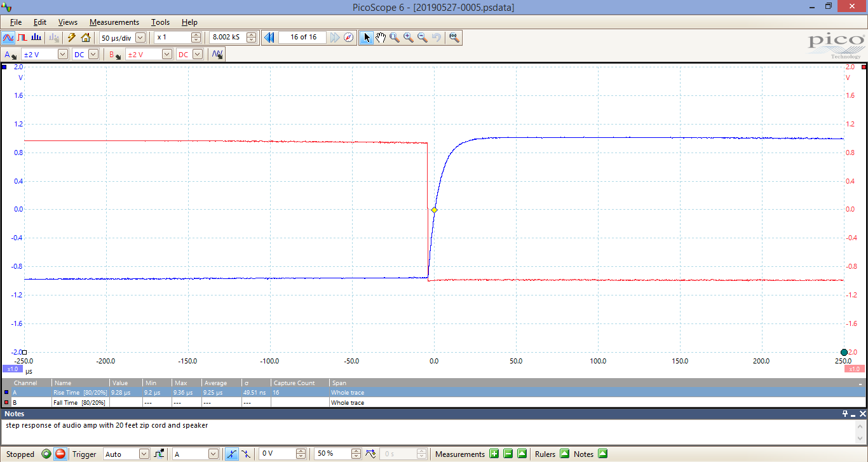Open the Help menu

(x=189, y=22)
